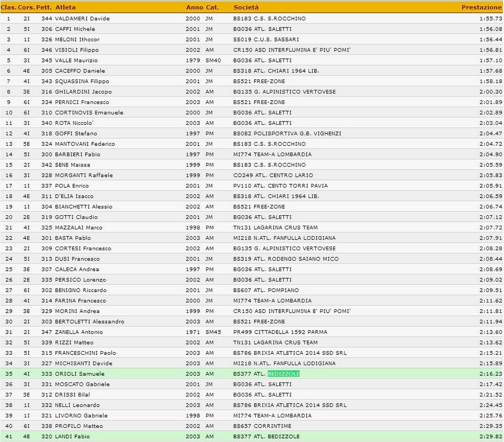Select athlete name CAFFI Michele

pyautogui.click(x=75, y=29)
